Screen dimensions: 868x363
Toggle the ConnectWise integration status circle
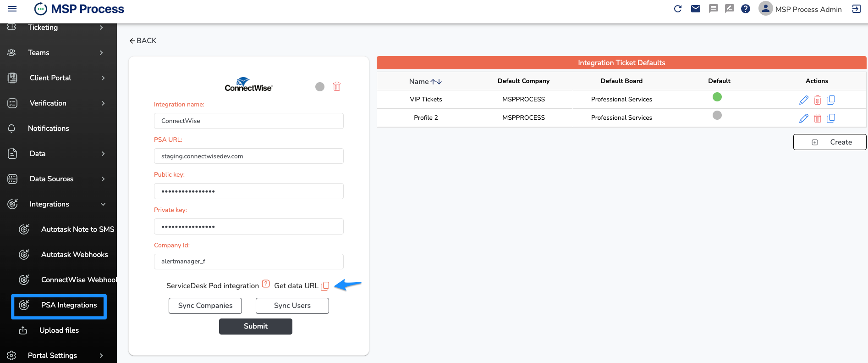(x=320, y=87)
